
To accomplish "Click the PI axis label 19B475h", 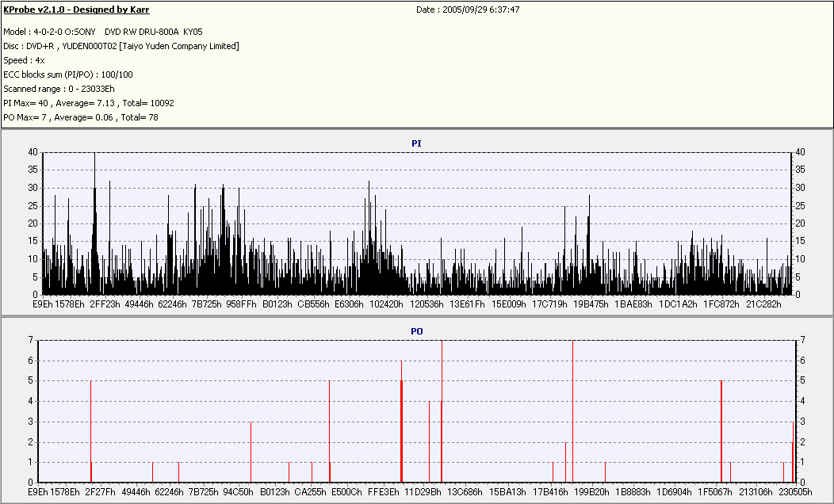I will pyautogui.click(x=591, y=304).
